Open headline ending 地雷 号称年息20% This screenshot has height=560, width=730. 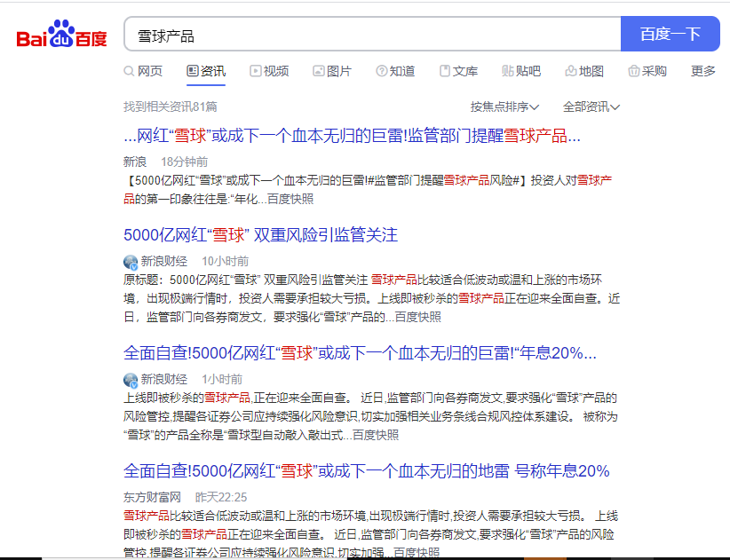coord(367,471)
